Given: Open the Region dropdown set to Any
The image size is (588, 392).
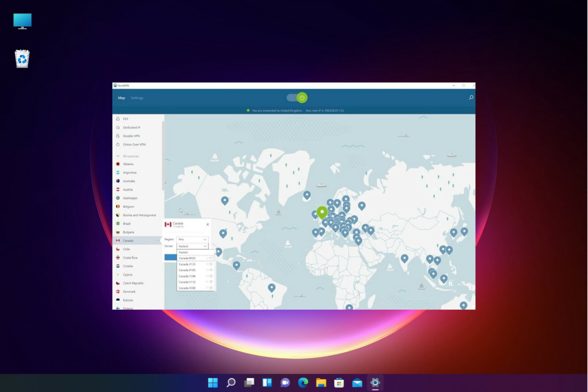Looking at the screenshot, I should (x=192, y=239).
